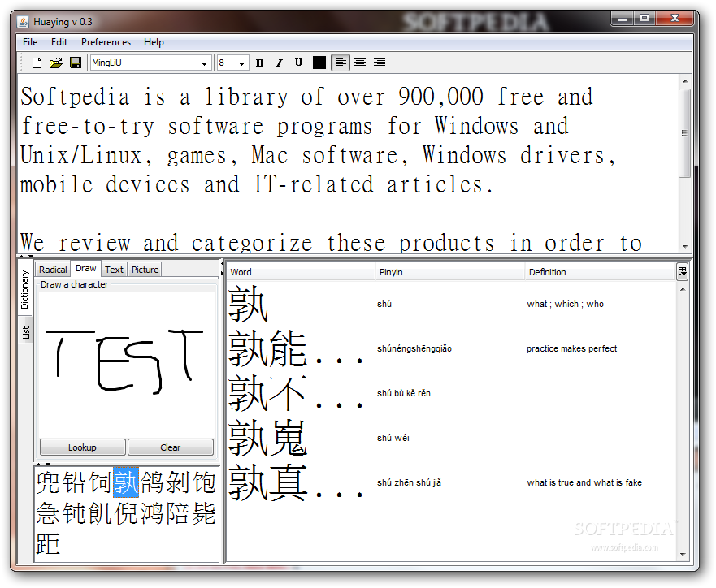Image resolution: width=716 pixels, height=588 pixels.
Task: Open the Help menu
Action: (154, 42)
